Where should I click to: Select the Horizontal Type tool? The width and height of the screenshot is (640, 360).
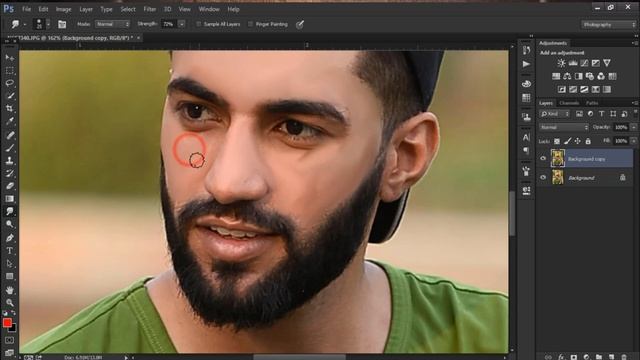(x=10, y=251)
